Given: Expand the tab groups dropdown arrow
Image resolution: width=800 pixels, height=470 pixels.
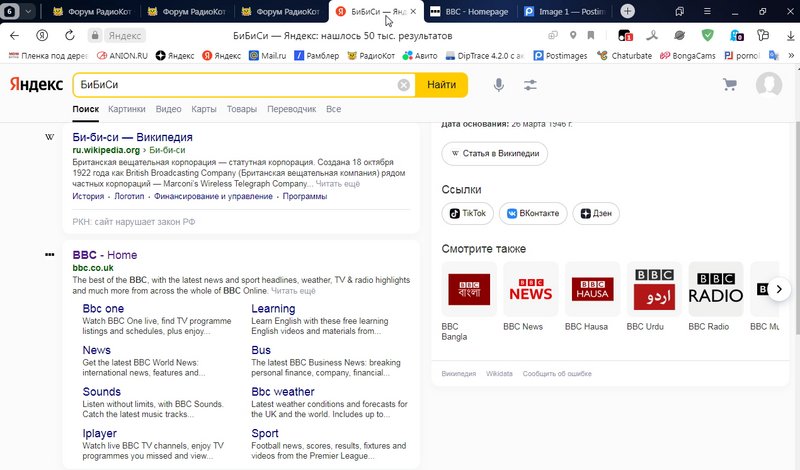Looking at the screenshot, I should [x=28, y=11].
